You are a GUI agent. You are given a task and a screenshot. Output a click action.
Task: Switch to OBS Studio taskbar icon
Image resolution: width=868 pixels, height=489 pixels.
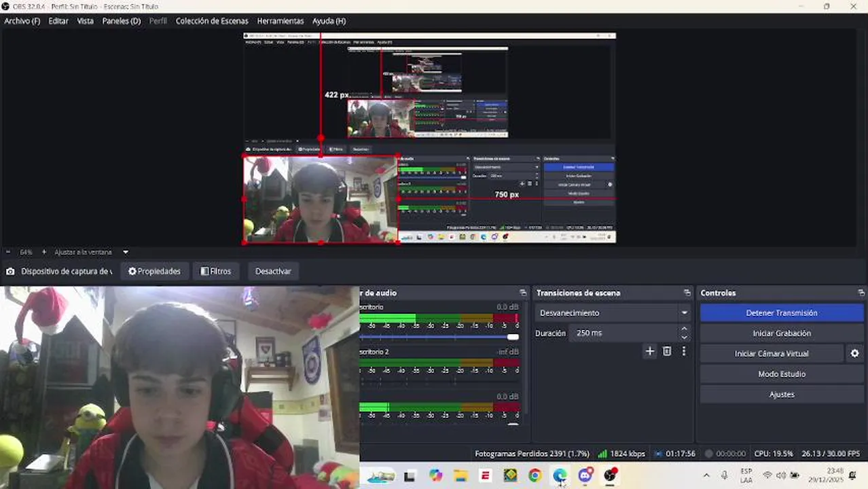point(611,475)
